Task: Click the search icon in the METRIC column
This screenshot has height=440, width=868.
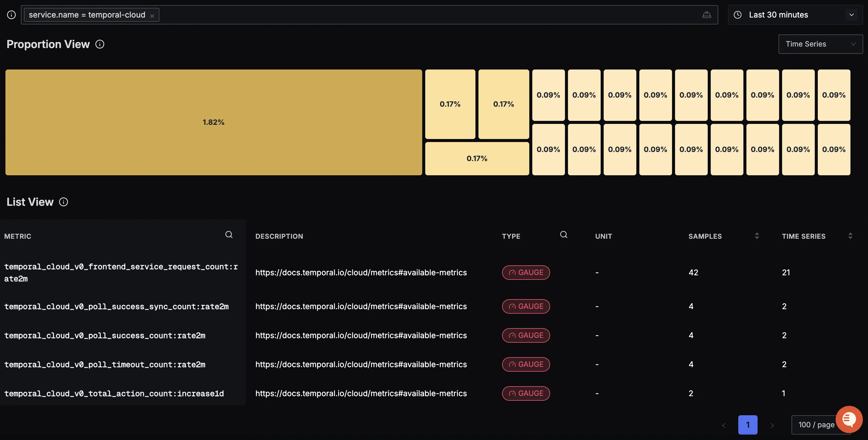Action: (x=229, y=235)
